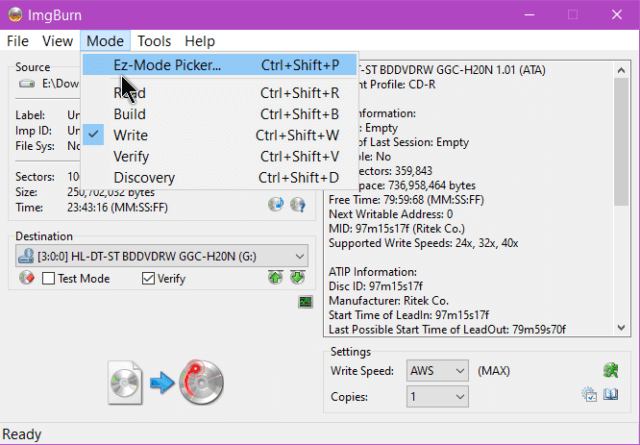Uncheck the Verify checkbox
This screenshot has width=640, height=445.
pyautogui.click(x=148, y=278)
